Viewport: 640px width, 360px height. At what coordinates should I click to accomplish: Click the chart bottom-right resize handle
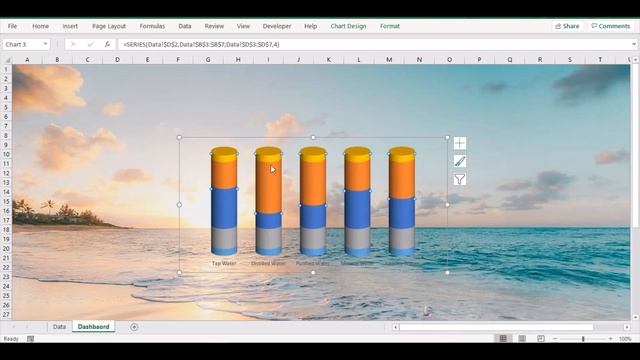pyautogui.click(x=447, y=272)
